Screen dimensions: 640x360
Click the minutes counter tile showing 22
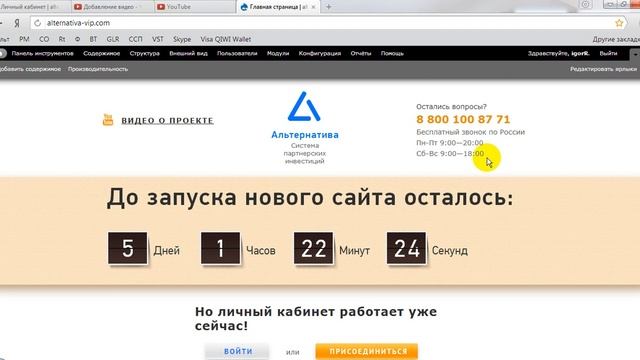point(313,248)
